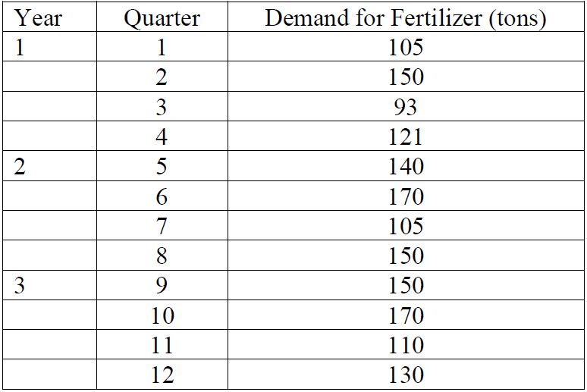Screen dimensions: 587x392
Task: Click quarter 7 cell
Action: pyautogui.click(x=162, y=226)
